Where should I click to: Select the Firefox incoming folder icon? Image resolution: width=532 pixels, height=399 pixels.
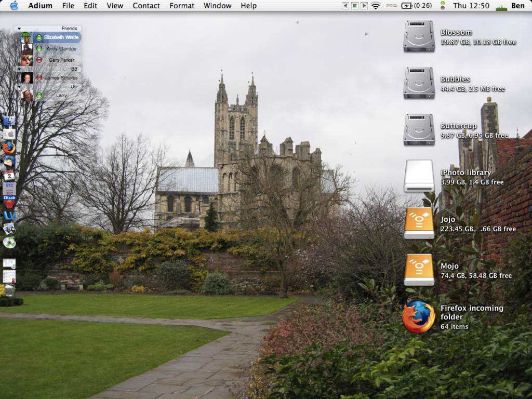419,317
